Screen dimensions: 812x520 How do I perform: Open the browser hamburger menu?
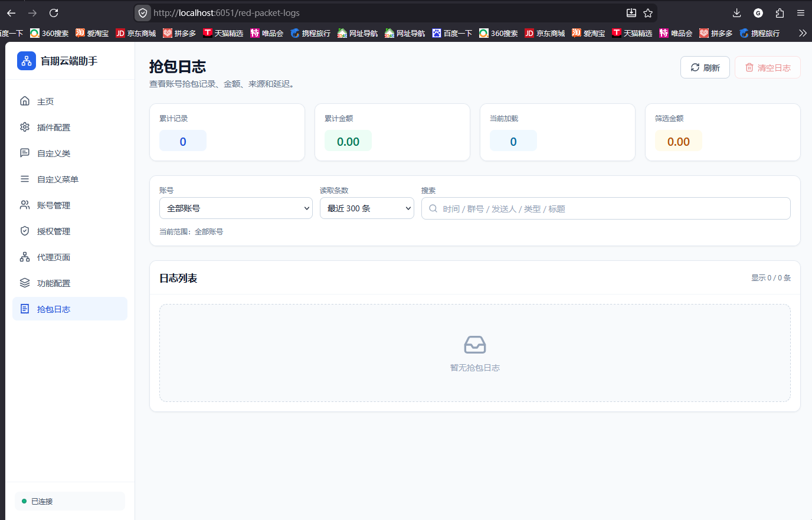[x=801, y=13]
